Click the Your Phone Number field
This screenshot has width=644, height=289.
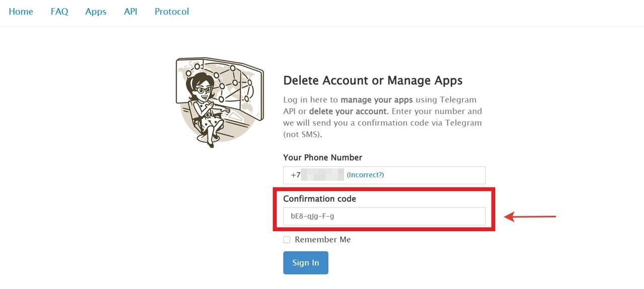click(384, 175)
